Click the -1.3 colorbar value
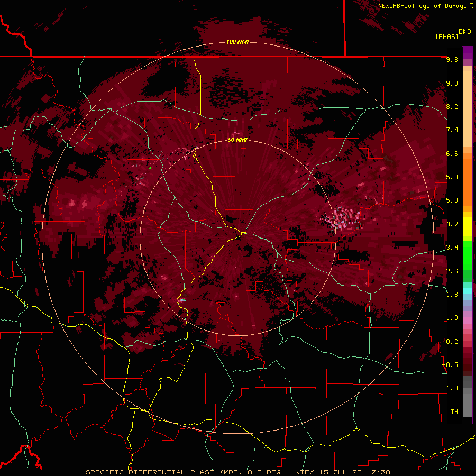Image resolution: width=476 pixels, height=476 pixels. (451, 388)
